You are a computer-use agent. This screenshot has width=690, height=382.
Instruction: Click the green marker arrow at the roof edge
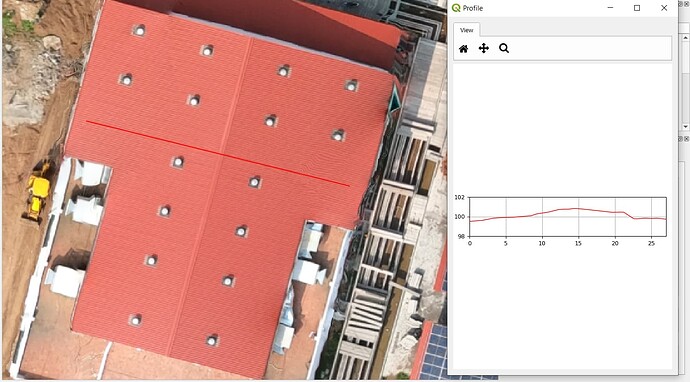(394, 100)
